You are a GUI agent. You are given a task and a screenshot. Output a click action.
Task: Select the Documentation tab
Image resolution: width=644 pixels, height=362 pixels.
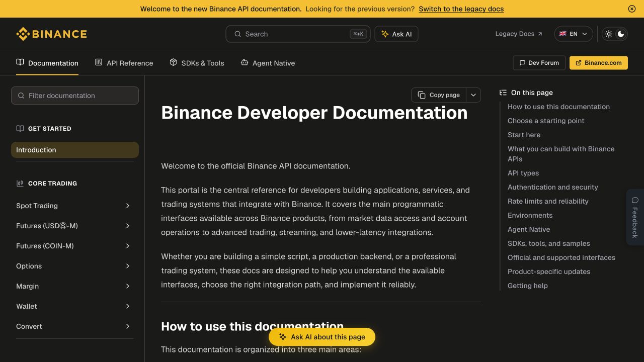coord(47,63)
